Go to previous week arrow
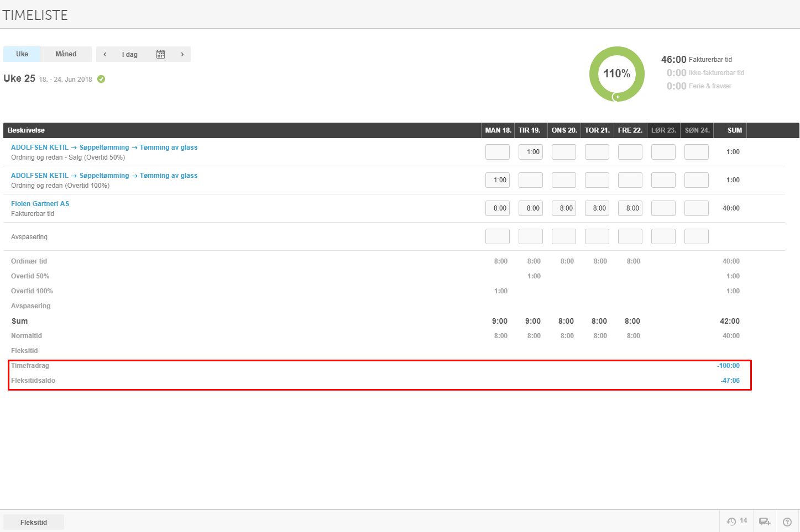Image resolution: width=800 pixels, height=532 pixels. coord(105,54)
